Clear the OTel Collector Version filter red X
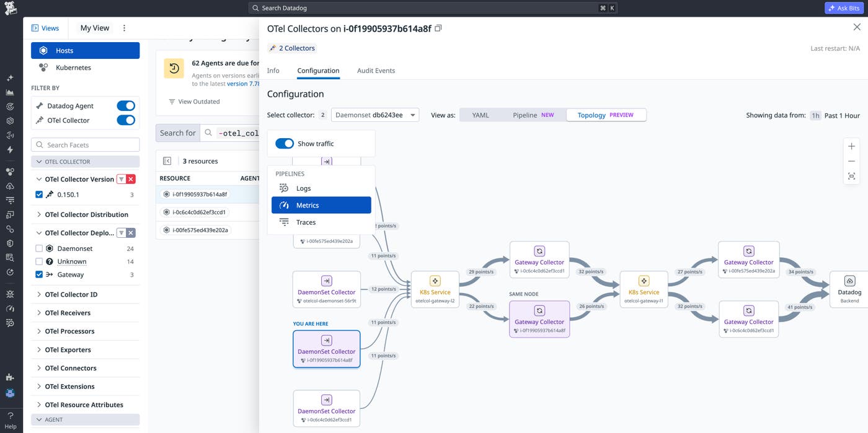The image size is (868, 433). click(x=131, y=179)
